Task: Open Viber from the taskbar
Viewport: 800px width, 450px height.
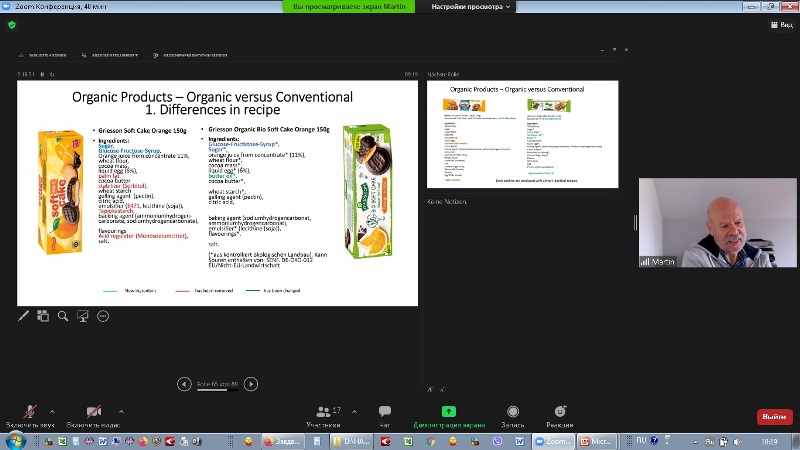Action: point(497,441)
